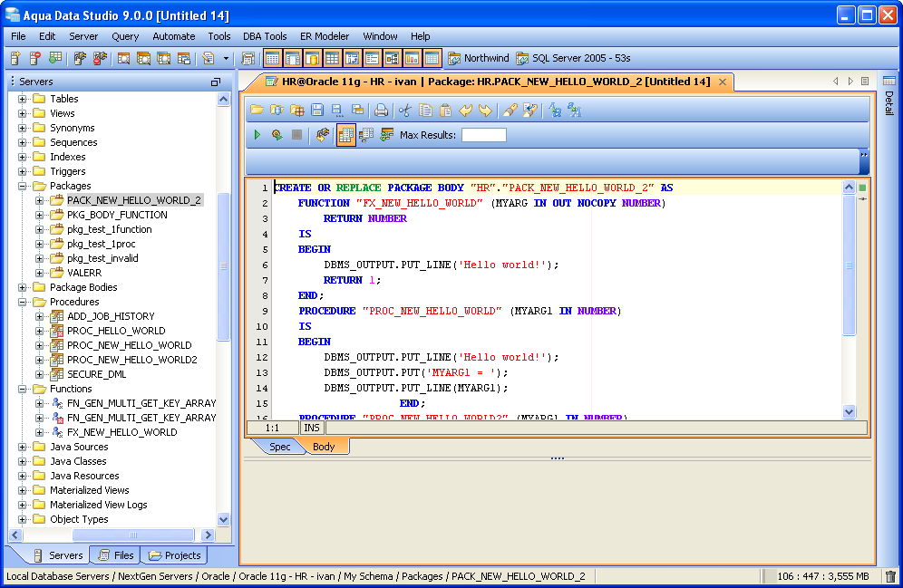This screenshot has height=588, width=903.
Task: Open the DBA Tools menu
Action: [265, 36]
